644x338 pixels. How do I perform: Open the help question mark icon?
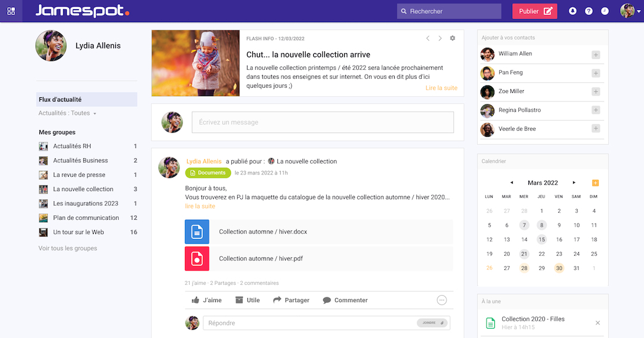[589, 11]
